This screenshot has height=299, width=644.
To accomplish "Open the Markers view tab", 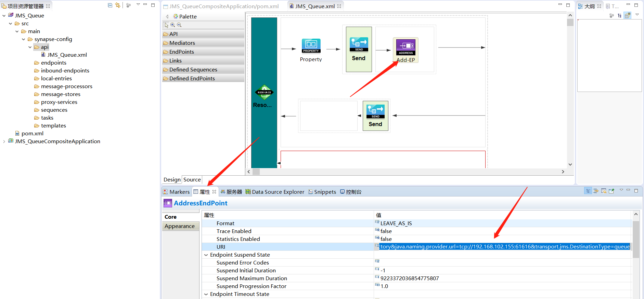I will [176, 192].
